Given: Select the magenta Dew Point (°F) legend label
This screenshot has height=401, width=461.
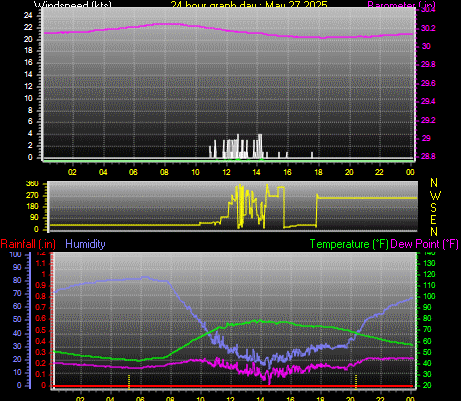Looking at the screenshot, I should click(x=424, y=244).
